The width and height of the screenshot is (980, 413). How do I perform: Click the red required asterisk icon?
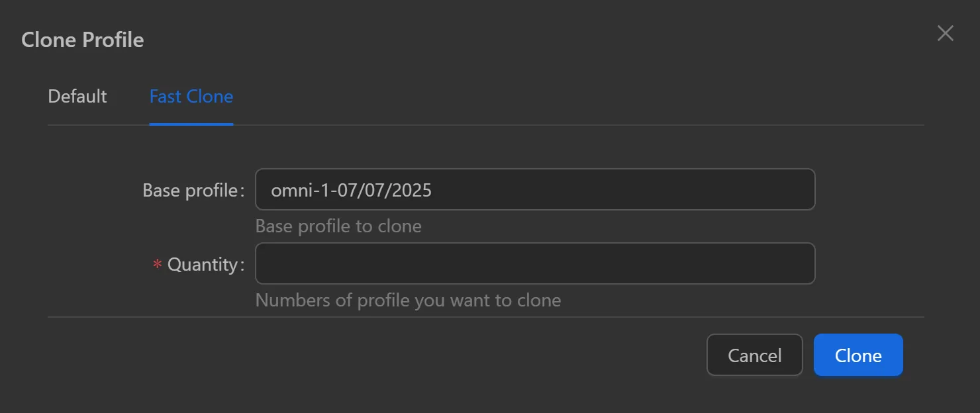click(158, 265)
